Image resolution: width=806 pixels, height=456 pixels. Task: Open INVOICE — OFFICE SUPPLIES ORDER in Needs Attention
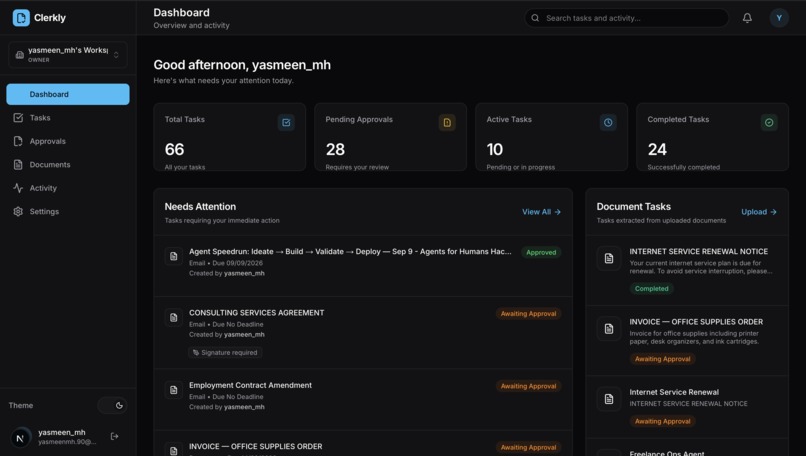tap(255, 446)
